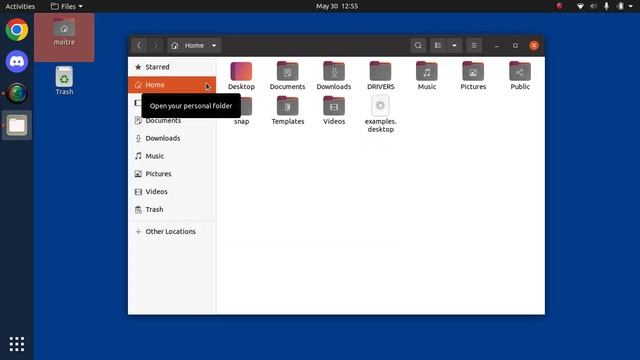The image size is (640, 360).
Task: Open the Templates folder
Action: (288, 110)
